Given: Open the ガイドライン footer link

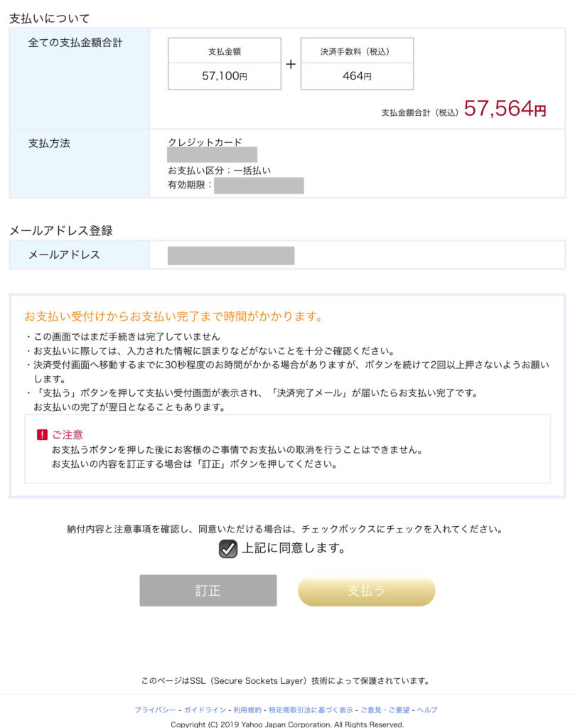Looking at the screenshot, I should 205,710.
